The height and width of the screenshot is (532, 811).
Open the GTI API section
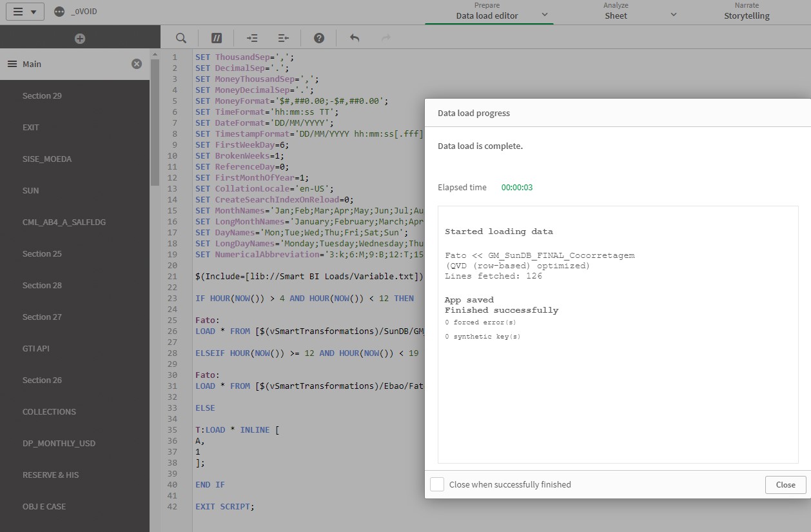pyautogui.click(x=75, y=348)
